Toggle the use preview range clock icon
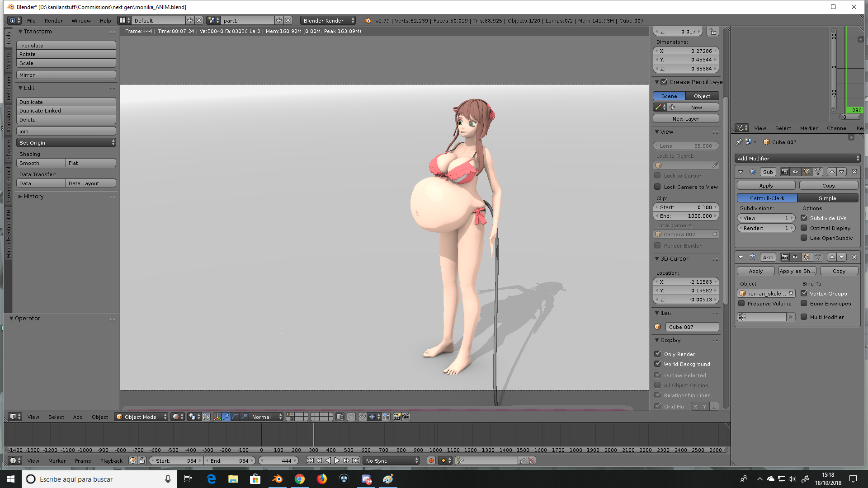868x488 pixels. tap(133, 460)
